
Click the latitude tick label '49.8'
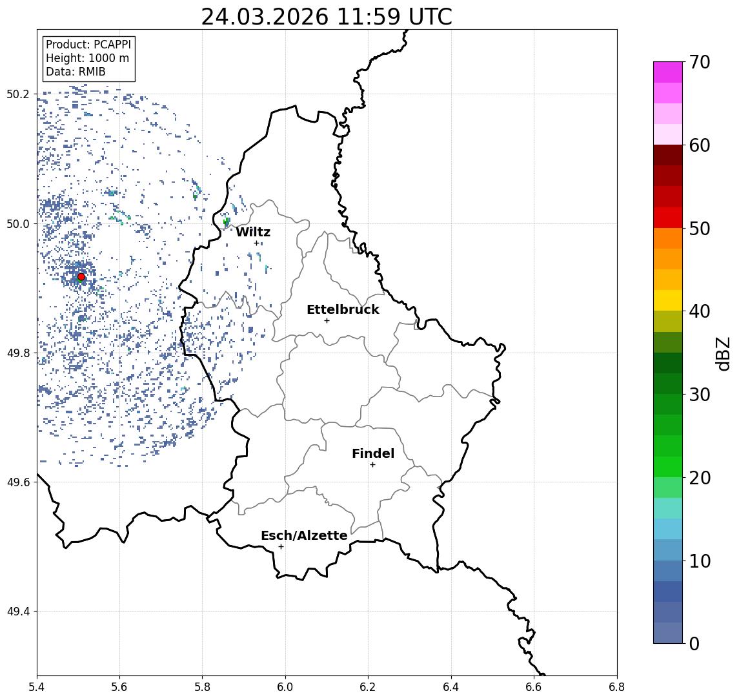click(x=18, y=353)
